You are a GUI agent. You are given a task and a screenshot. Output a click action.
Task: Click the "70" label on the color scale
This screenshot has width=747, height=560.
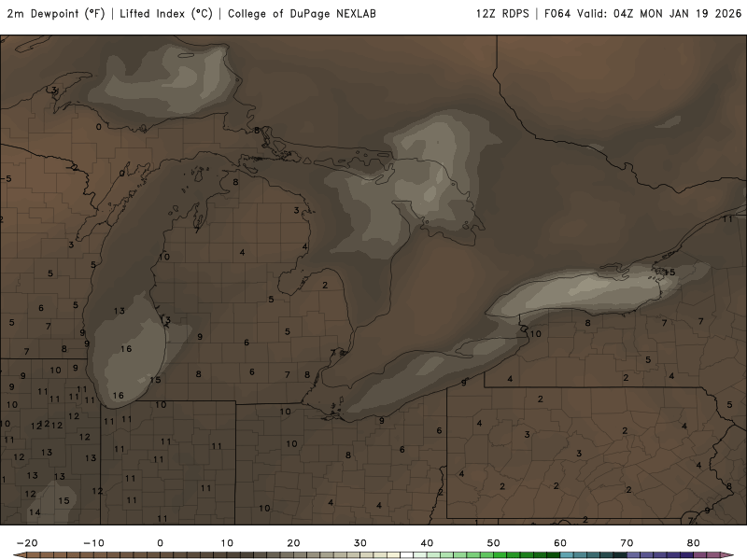(627, 543)
